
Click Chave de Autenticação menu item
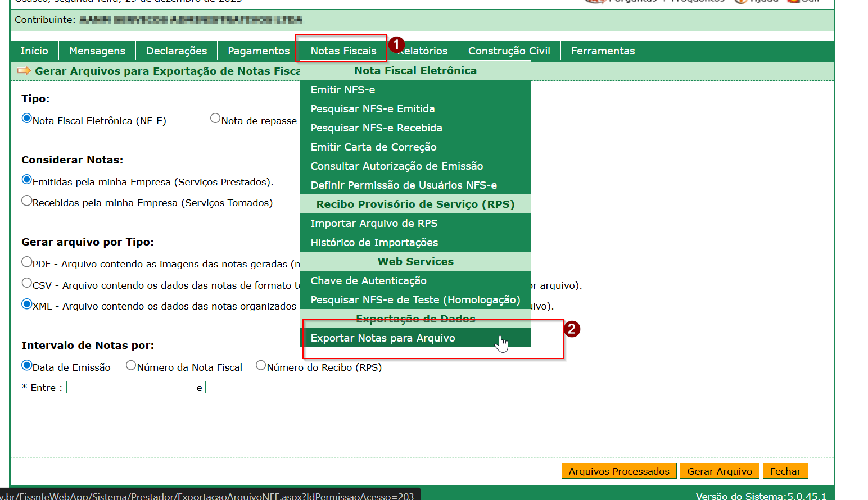click(x=368, y=281)
